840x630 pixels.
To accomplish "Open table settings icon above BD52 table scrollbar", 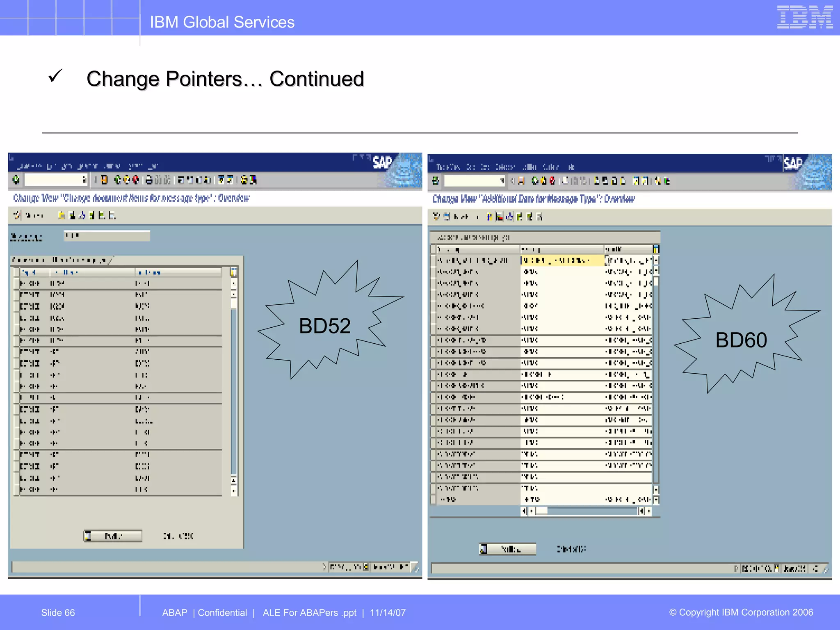I will point(233,272).
